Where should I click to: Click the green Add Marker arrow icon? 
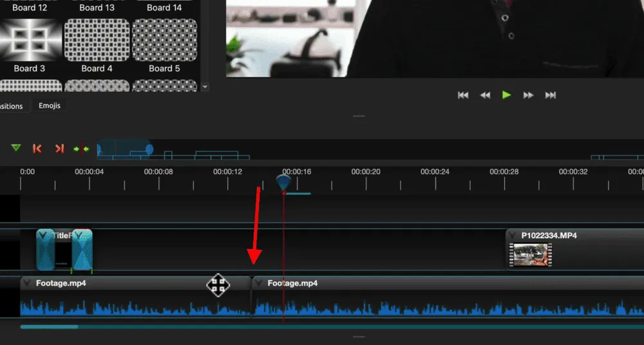(16, 148)
